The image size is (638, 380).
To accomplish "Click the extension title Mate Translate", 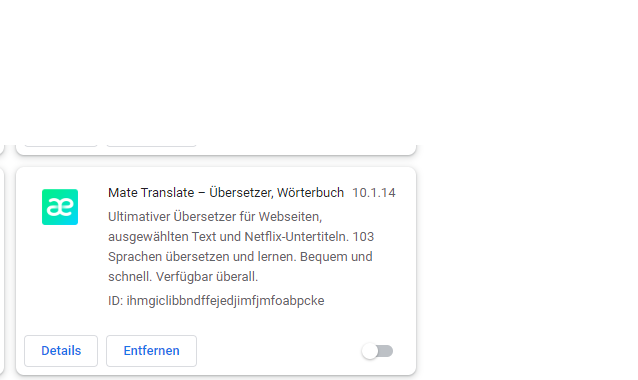I will 151,192.
